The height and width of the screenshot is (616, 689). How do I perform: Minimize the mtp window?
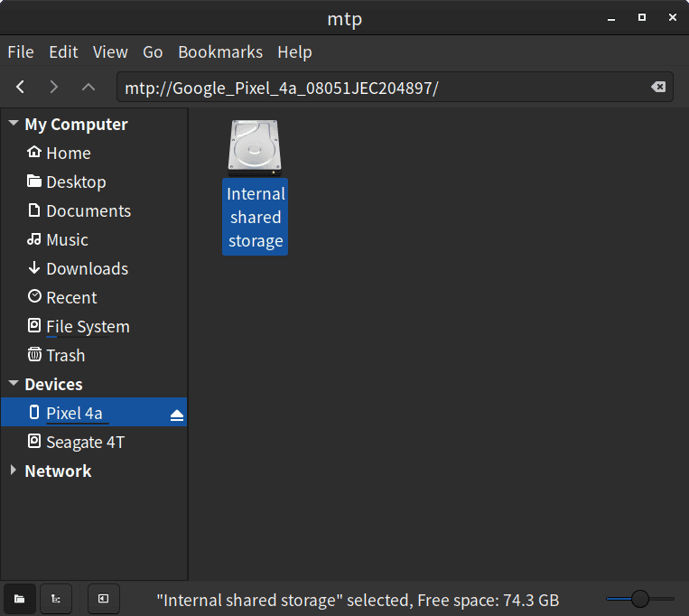click(x=611, y=18)
